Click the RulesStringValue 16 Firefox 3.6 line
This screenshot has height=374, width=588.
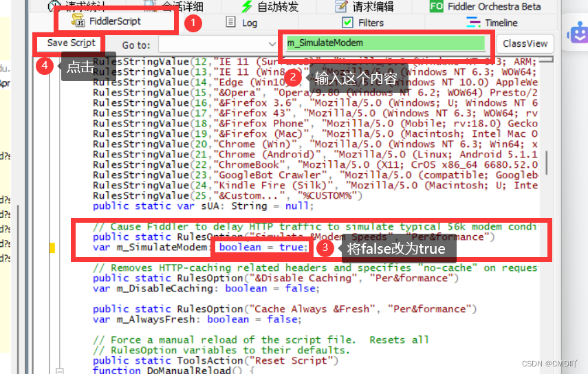[x=316, y=103]
